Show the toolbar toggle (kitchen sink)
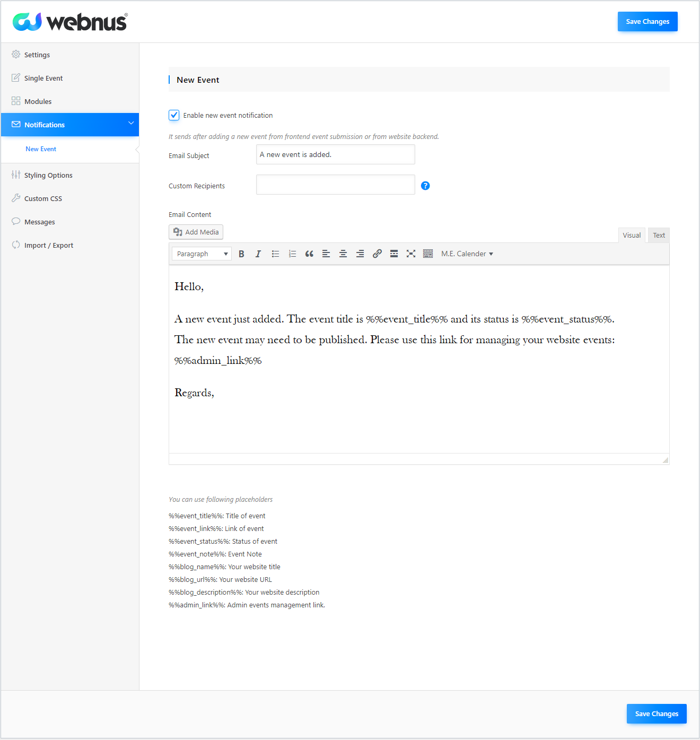The width and height of the screenshot is (700, 740). tap(428, 254)
